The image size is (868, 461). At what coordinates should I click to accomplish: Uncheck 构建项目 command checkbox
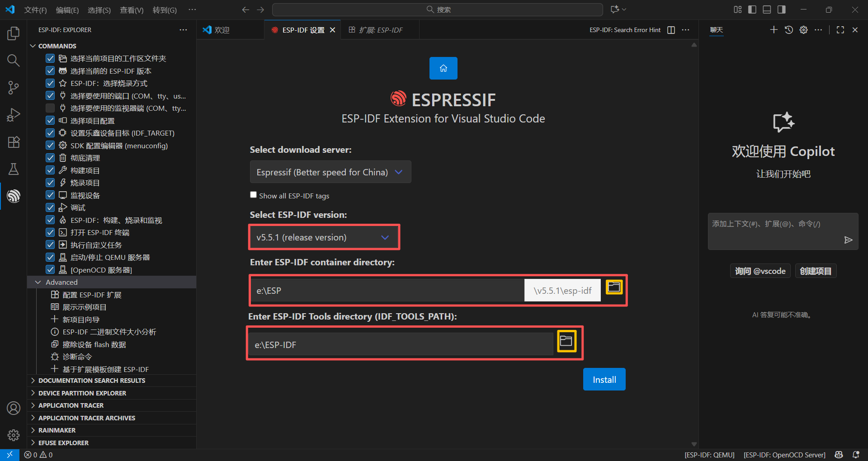50,170
